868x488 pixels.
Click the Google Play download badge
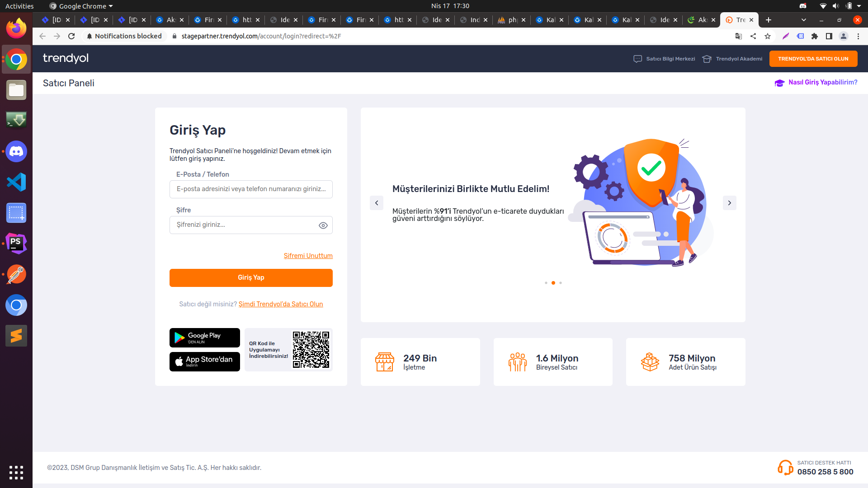(205, 338)
